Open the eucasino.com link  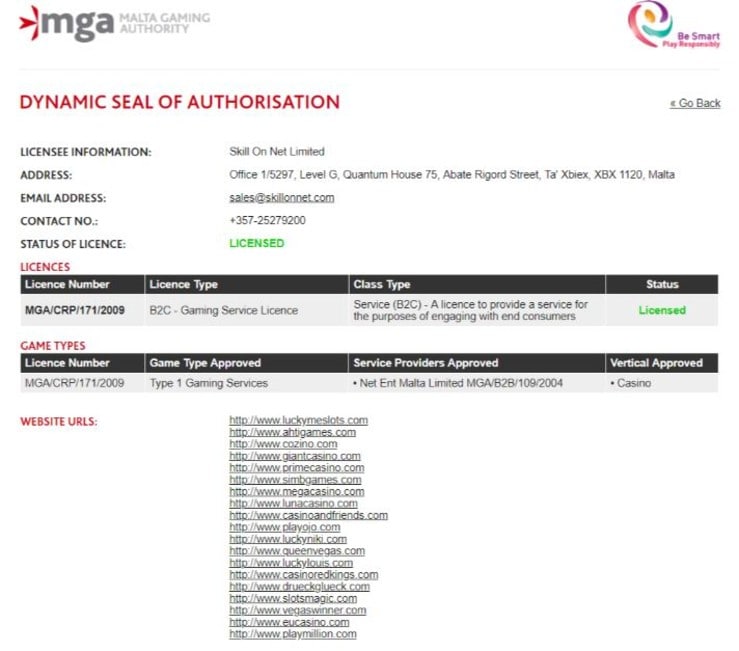pos(289,622)
